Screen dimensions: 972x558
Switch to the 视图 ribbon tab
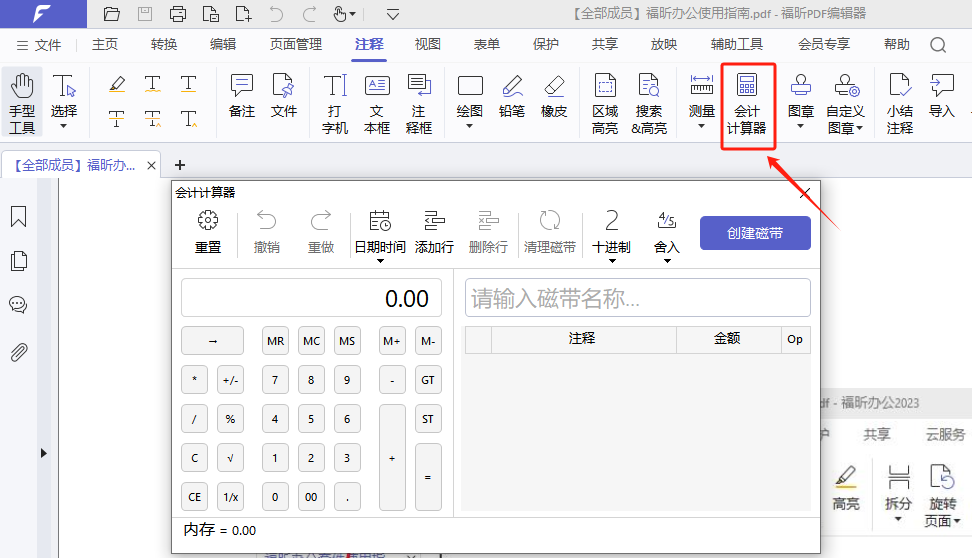point(428,44)
